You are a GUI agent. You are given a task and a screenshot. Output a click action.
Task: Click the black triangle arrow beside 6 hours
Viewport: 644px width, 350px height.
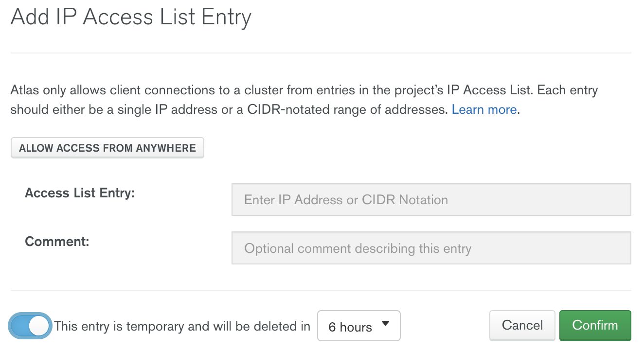coord(386,323)
